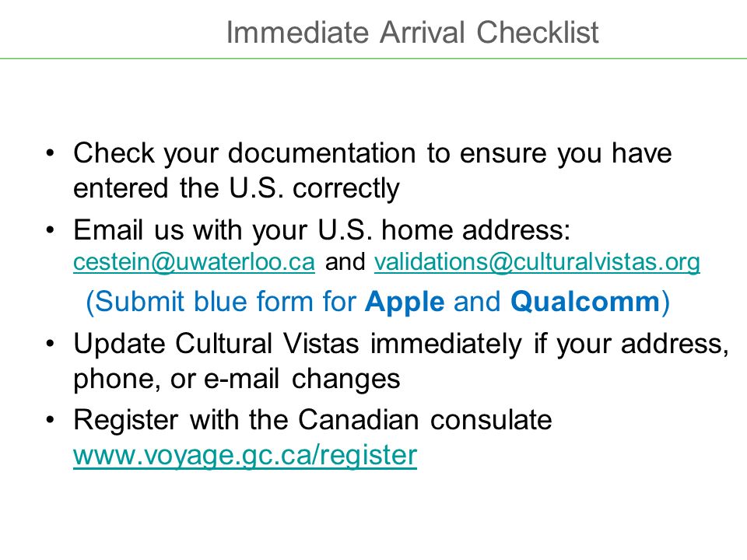The height and width of the screenshot is (560, 747).
Task: Click the line 'entered the U.S. correctly'
Action: (x=237, y=188)
